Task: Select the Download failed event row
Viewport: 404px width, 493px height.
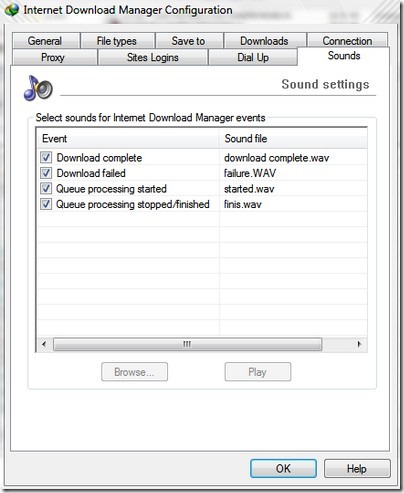Action: (202, 173)
